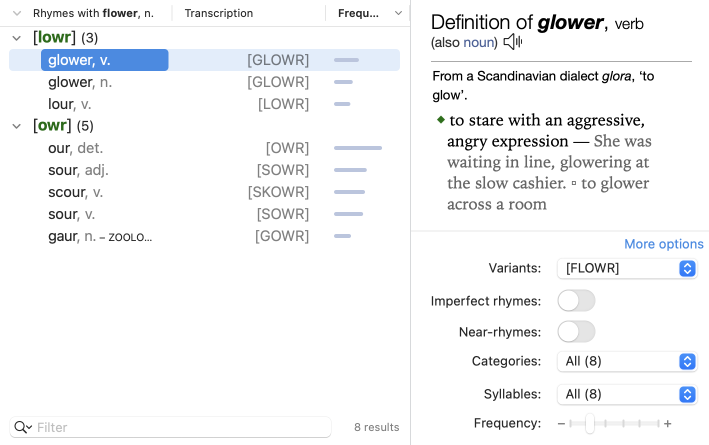Click the column header sort chevron
The width and height of the screenshot is (709, 445).
click(398, 14)
